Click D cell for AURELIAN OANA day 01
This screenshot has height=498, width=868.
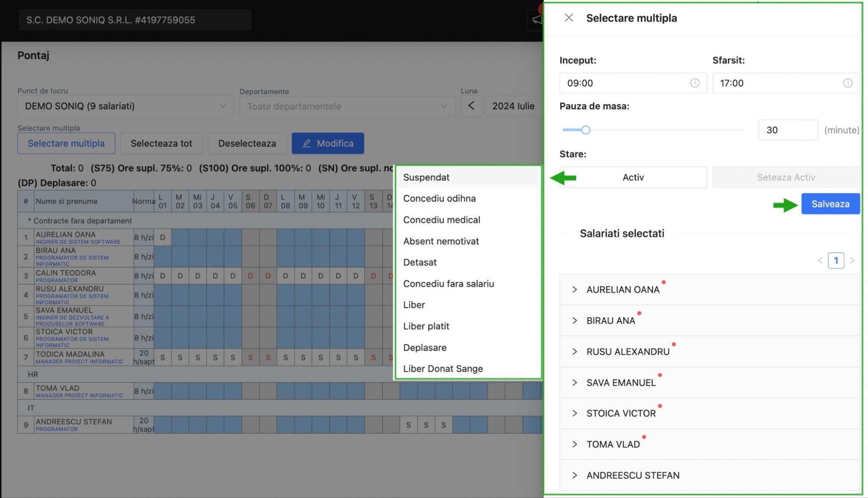tap(162, 237)
